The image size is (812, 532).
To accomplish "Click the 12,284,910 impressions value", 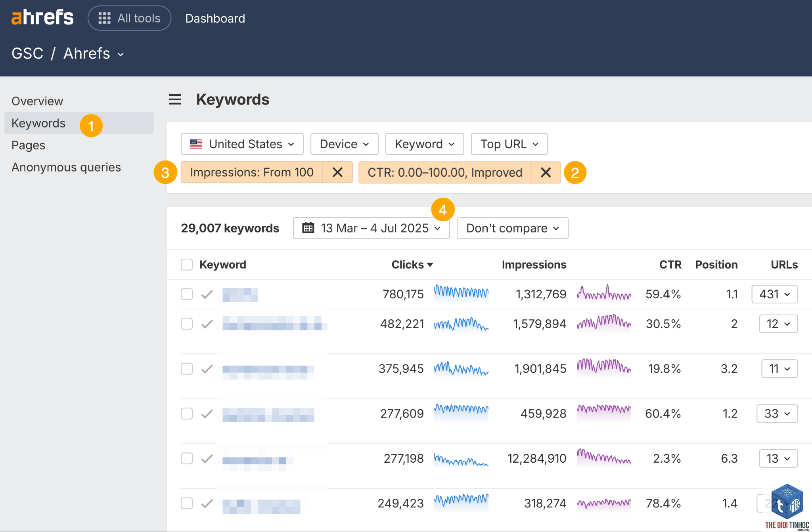I will (537, 458).
